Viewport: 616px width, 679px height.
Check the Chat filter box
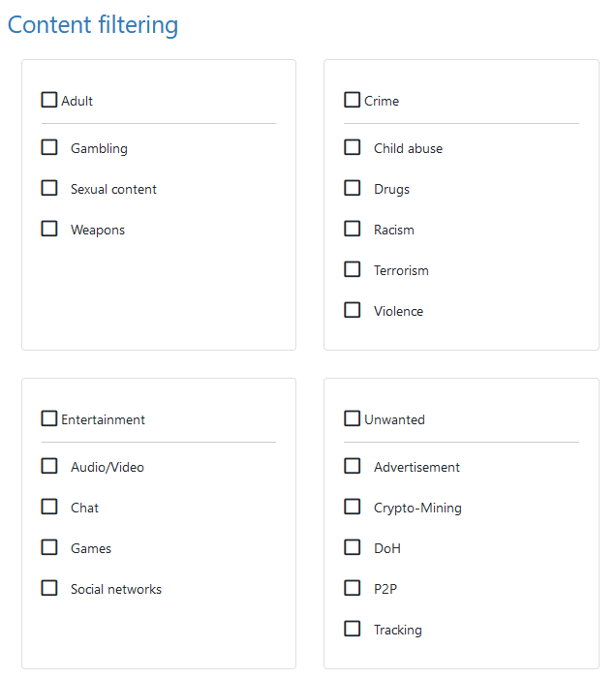point(49,507)
